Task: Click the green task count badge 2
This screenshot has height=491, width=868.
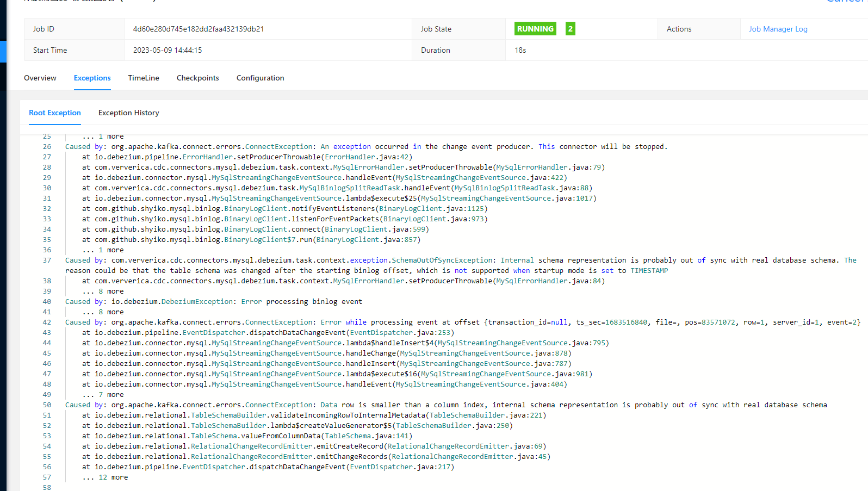Action: coord(570,29)
